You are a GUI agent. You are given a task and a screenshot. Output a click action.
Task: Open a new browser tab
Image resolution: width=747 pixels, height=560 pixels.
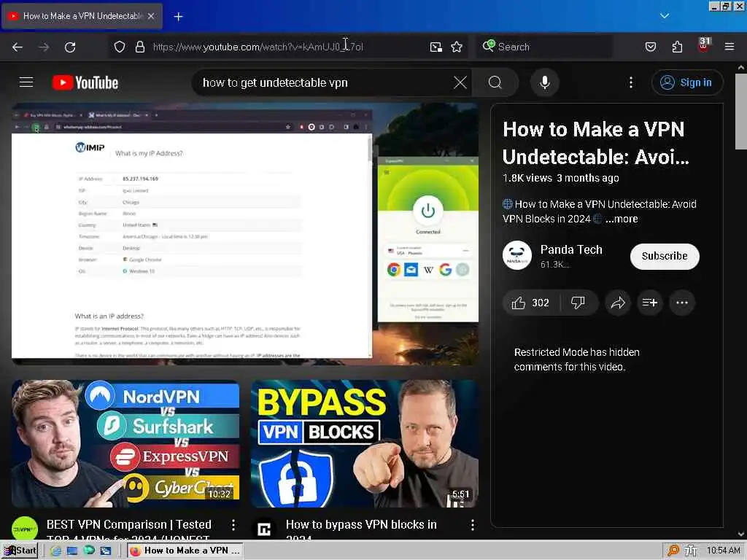[x=178, y=17]
